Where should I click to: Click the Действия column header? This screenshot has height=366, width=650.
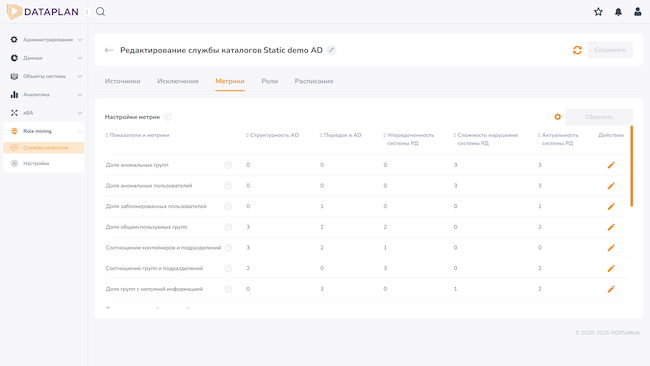(611, 135)
